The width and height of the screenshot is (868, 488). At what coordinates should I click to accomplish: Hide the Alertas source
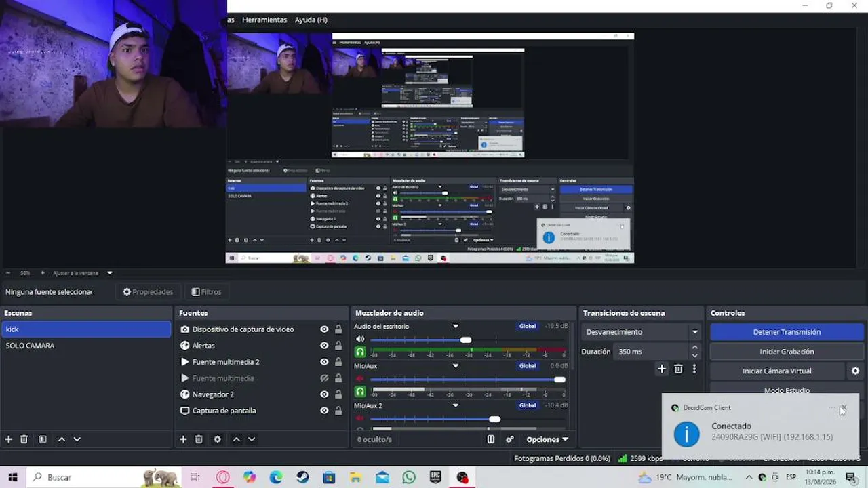point(324,346)
